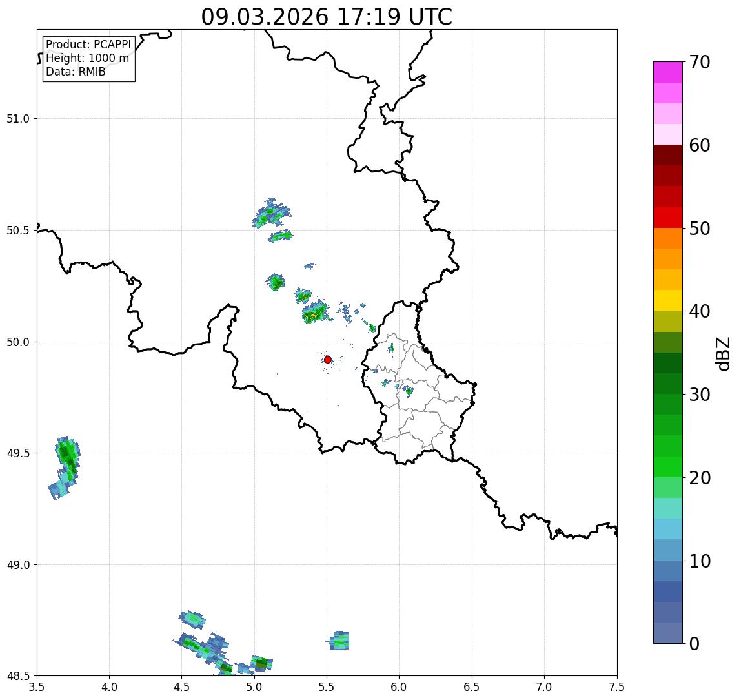Click the "Data: RMIB" text
The image size is (739, 700).
[76, 72]
